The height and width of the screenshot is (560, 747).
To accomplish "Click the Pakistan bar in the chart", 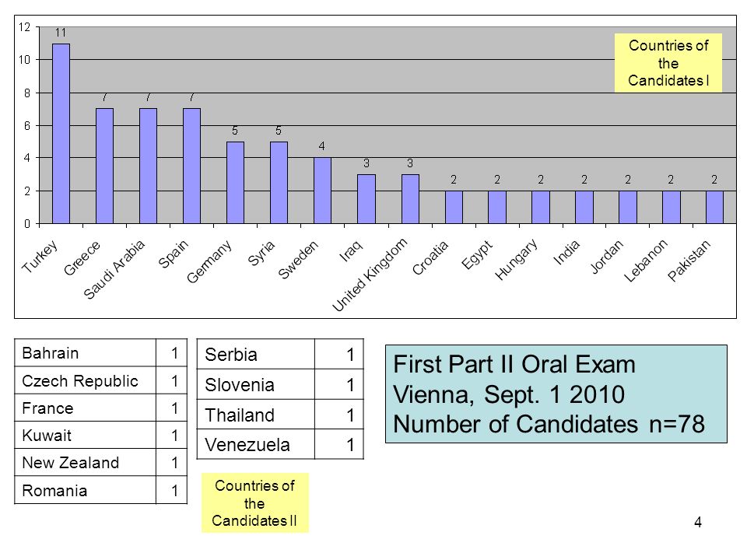I will pyautogui.click(x=714, y=207).
